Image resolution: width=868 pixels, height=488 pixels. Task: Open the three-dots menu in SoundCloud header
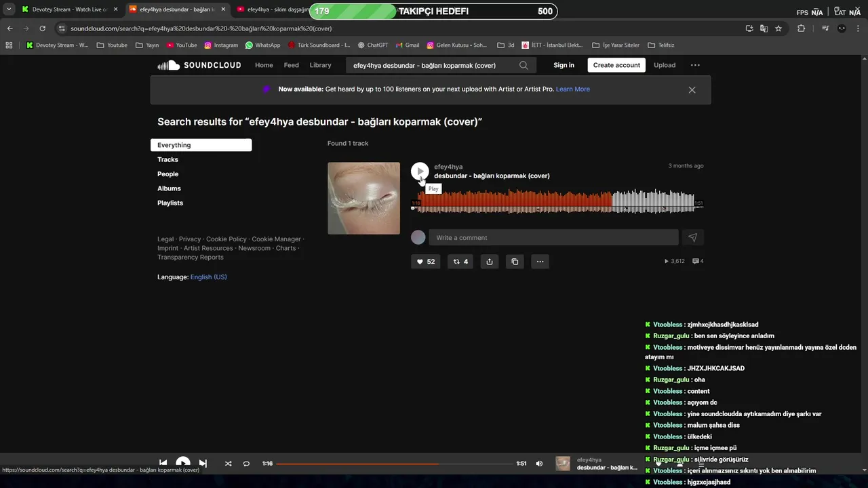pos(695,65)
